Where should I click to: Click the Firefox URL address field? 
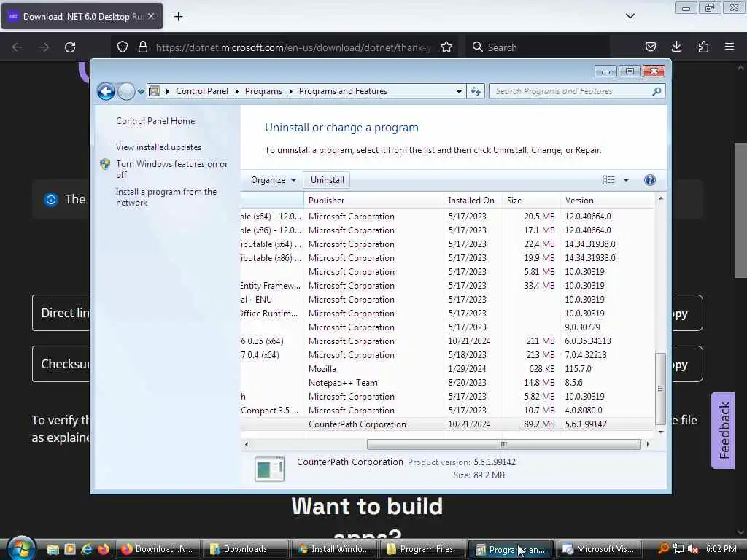[x=293, y=47]
